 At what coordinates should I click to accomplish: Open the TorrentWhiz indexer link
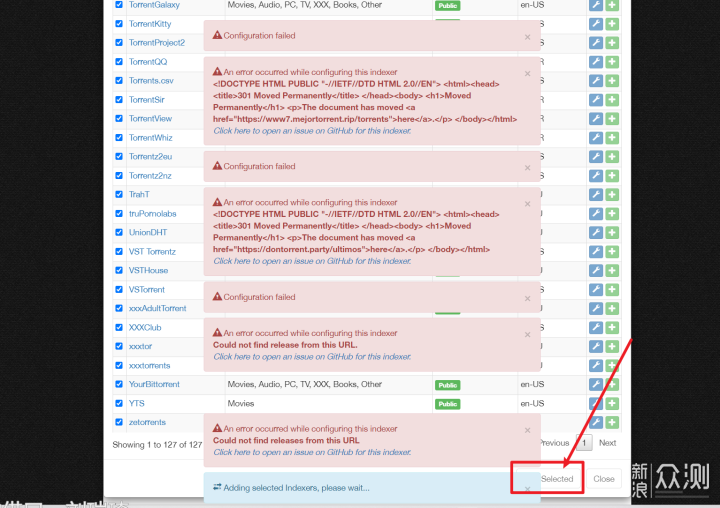click(x=151, y=137)
